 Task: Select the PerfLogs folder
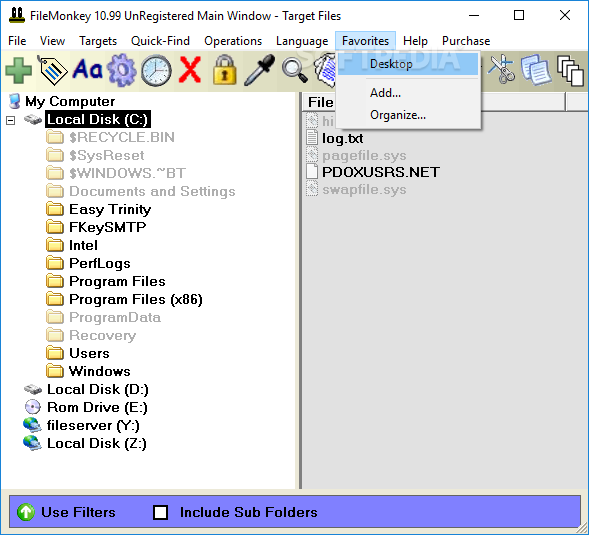[100, 263]
